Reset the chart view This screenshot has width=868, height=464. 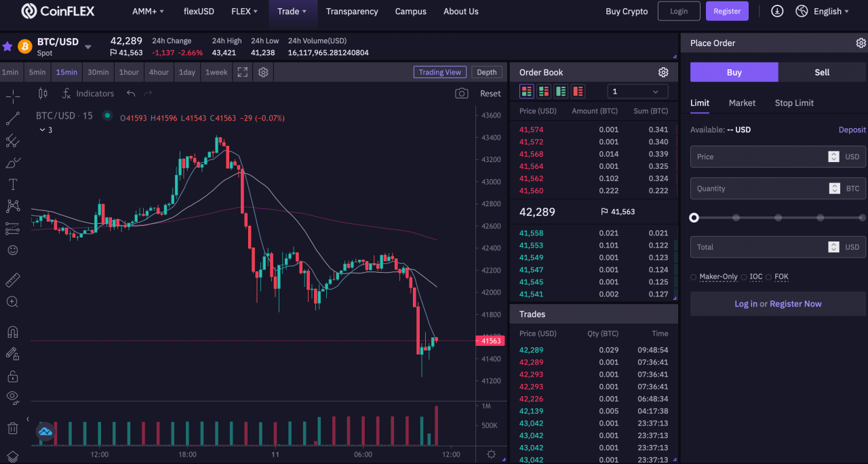[x=490, y=94]
